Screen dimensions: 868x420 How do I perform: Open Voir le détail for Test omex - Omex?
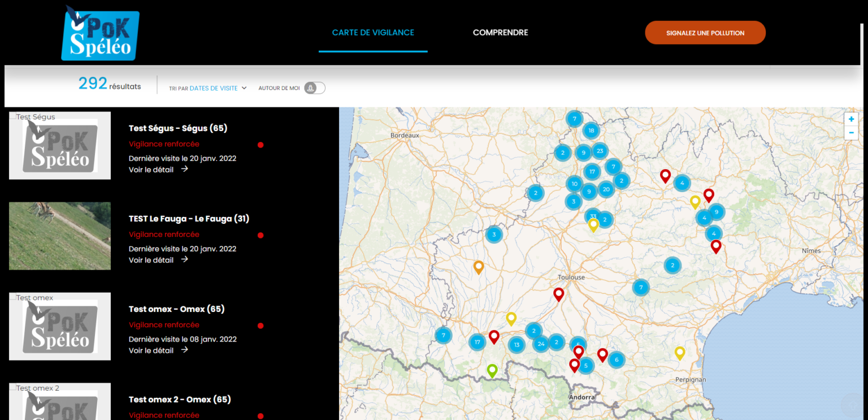click(x=158, y=350)
